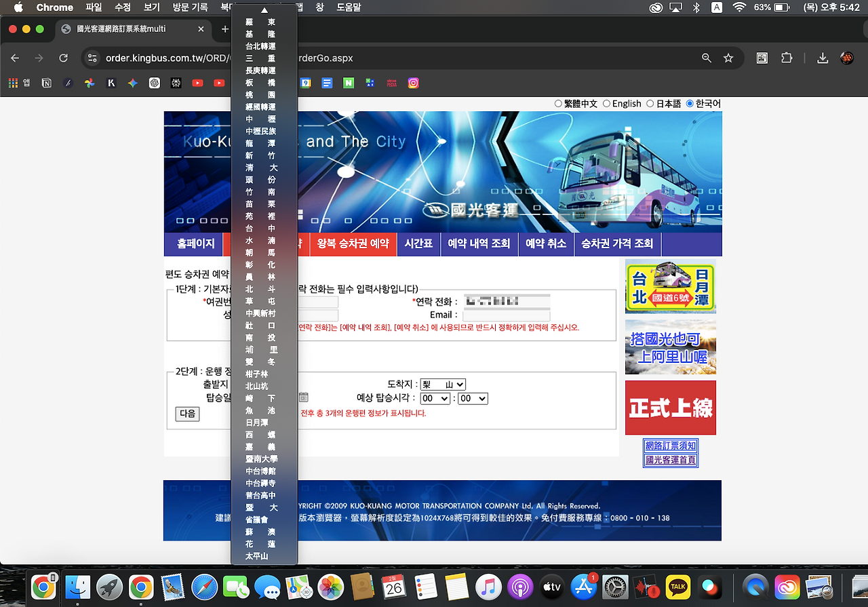
Task: Select the 繁體中文 language radio button
Action: click(x=559, y=104)
